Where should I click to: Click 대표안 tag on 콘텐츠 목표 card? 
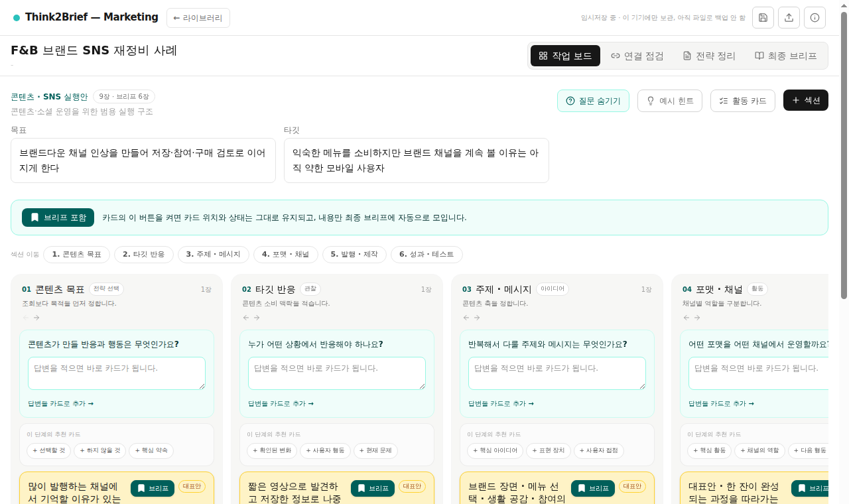pos(192,486)
